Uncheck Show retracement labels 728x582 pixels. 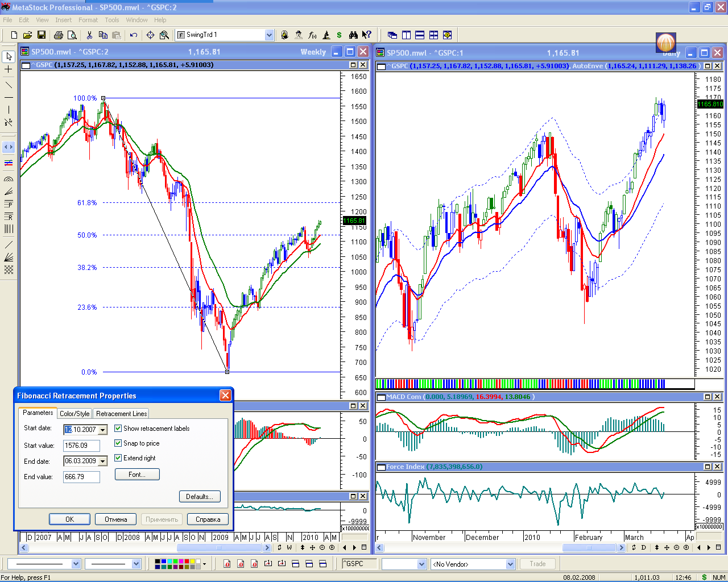click(118, 429)
